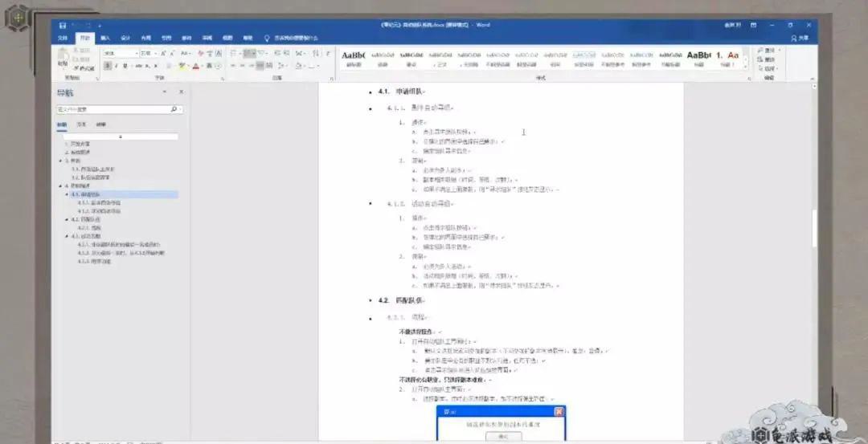The image size is (868, 444).
Task: Expand the styles gallery More arrow
Action: pyautogui.click(x=745, y=67)
